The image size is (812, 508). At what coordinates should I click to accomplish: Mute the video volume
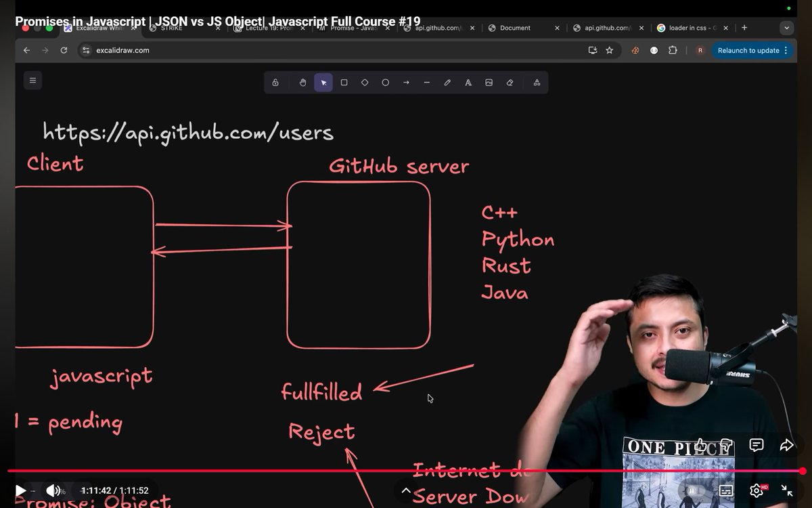tap(53, 490)
